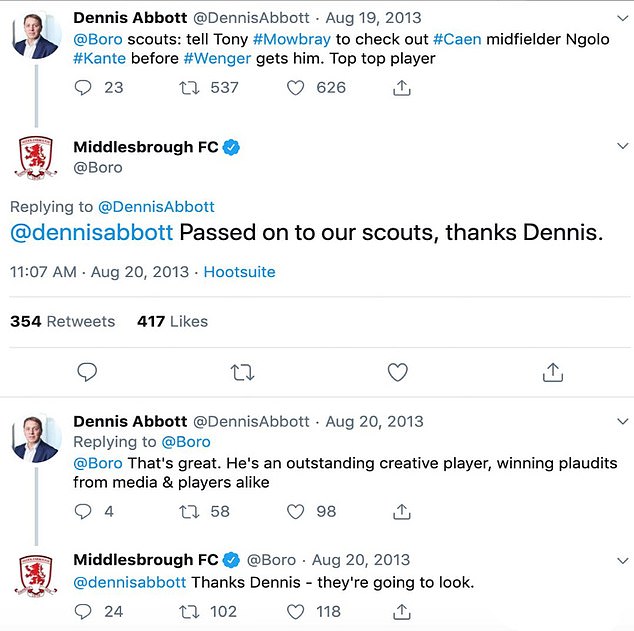This screenshot has height=631, width=634.
Task: Share the main Middlesbrough FC tweet
Action: click(552, 372)
